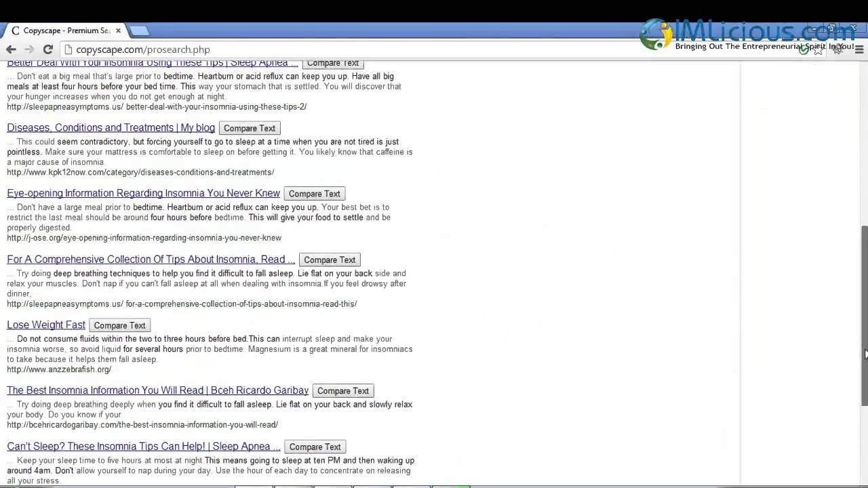The image size is (868, 488).
Task: Click the sleepapneasymptoms.us better-deal URL text
Action: [x=157, y=106]
